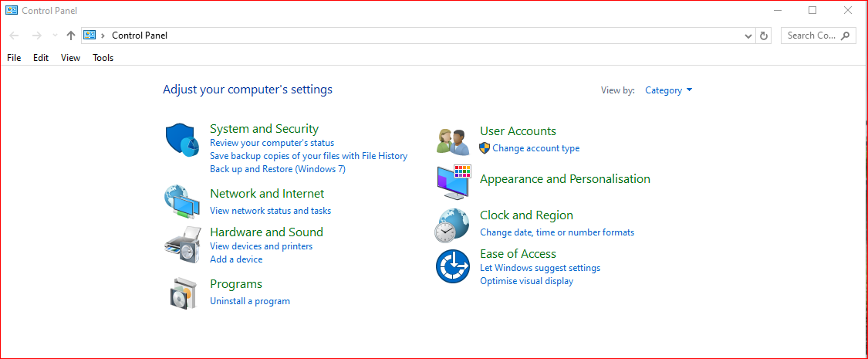The height and width of the screenshot is (359, 868).
Task: Maximize the Control Panel window
Action: tap(812, 10)
